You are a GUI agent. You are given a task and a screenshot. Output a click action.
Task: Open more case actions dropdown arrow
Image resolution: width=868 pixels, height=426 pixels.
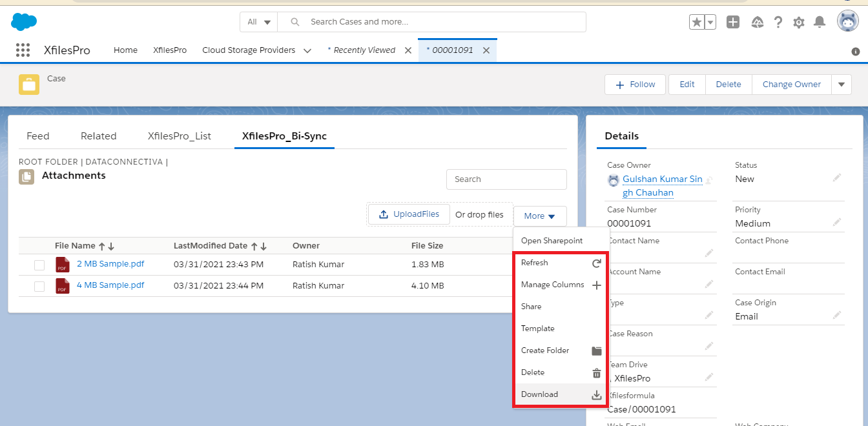[841, 85]
